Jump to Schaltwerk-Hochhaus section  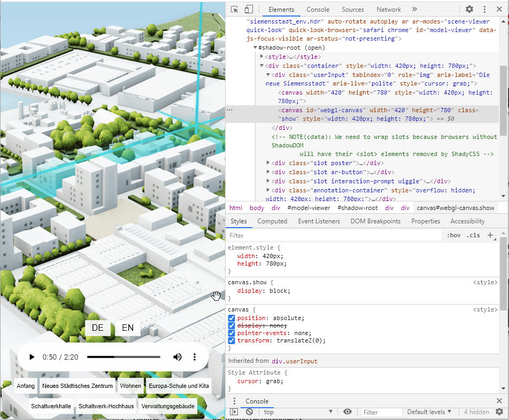click(x=106, y=406)
